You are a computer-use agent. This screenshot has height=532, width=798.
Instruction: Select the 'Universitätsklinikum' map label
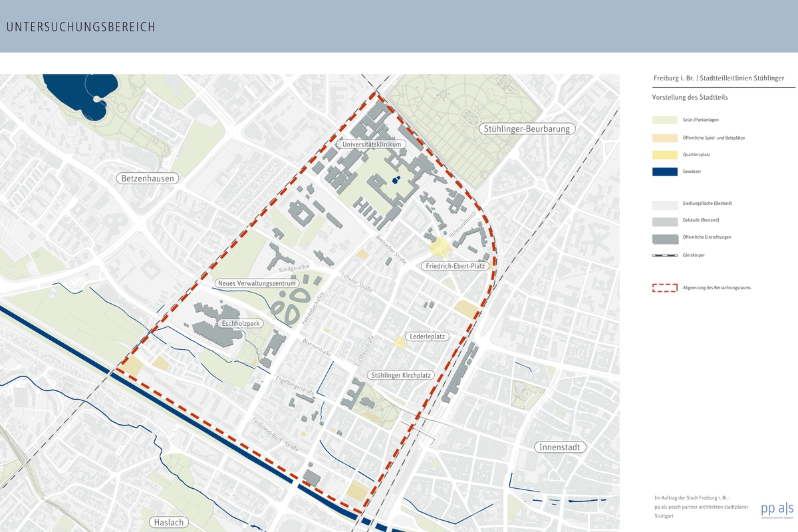370,144
